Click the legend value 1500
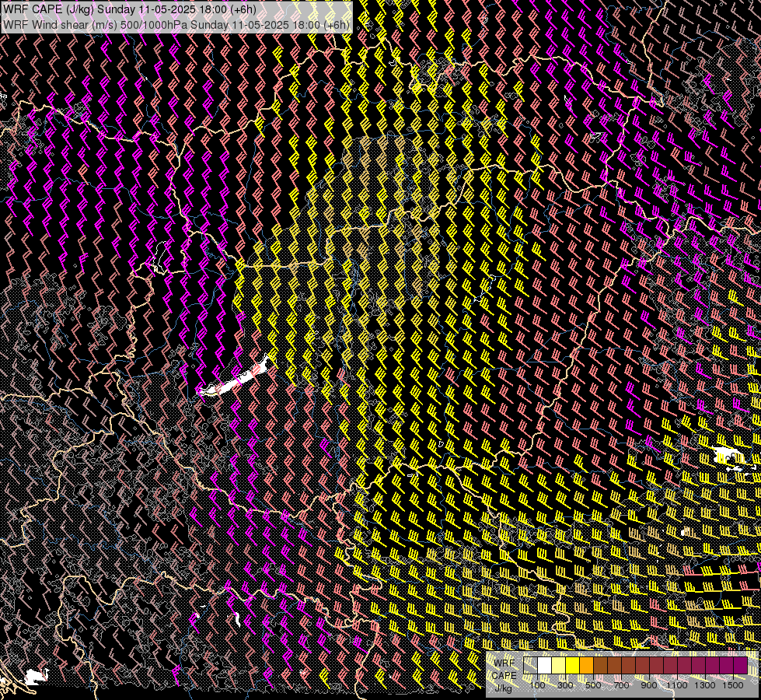This screenshot has height=700, width=761. click(x=733, y=685)
